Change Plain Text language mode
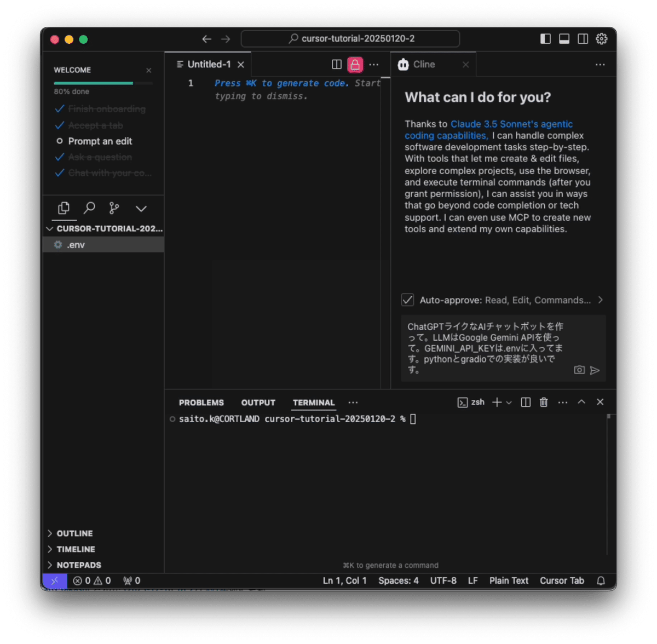The height and width of the screenshot is (644, 657). click(509, 581)
